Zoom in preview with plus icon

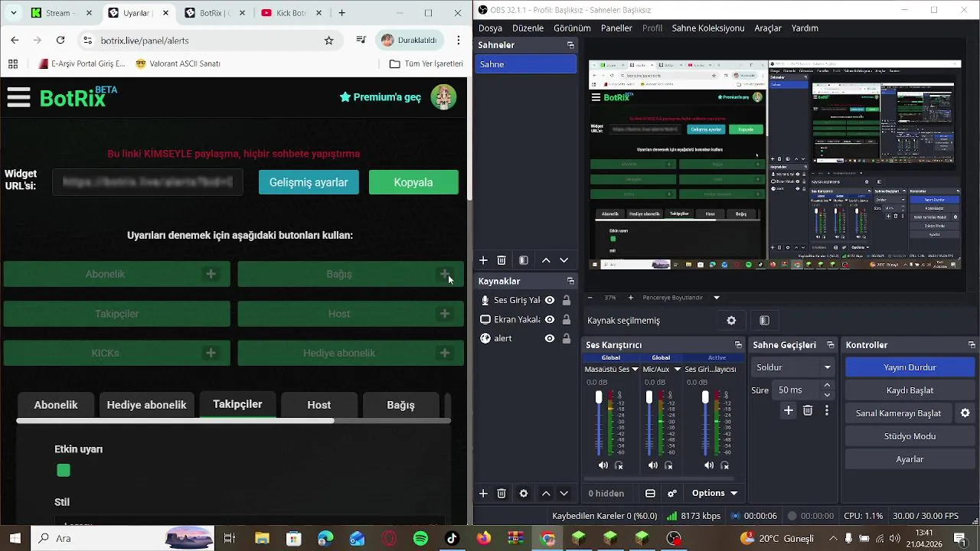coord(631,298)
